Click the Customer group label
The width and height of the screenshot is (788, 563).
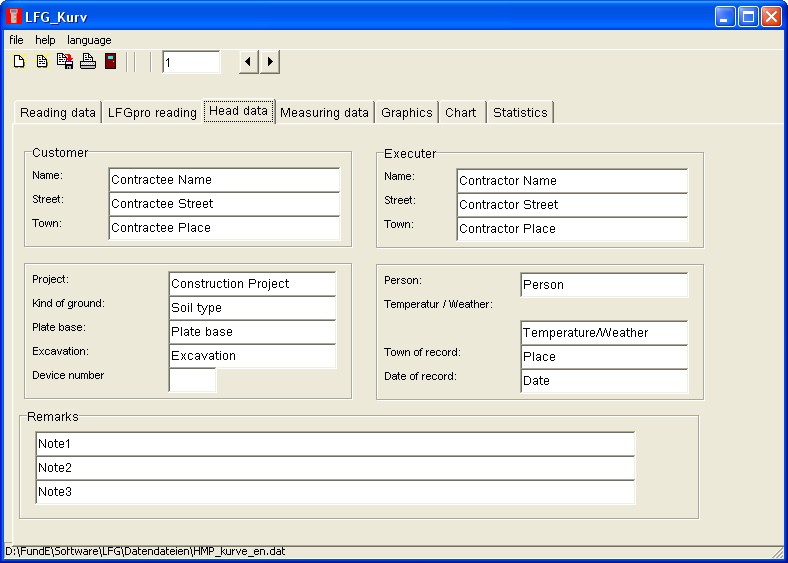[x=60, y=153]
